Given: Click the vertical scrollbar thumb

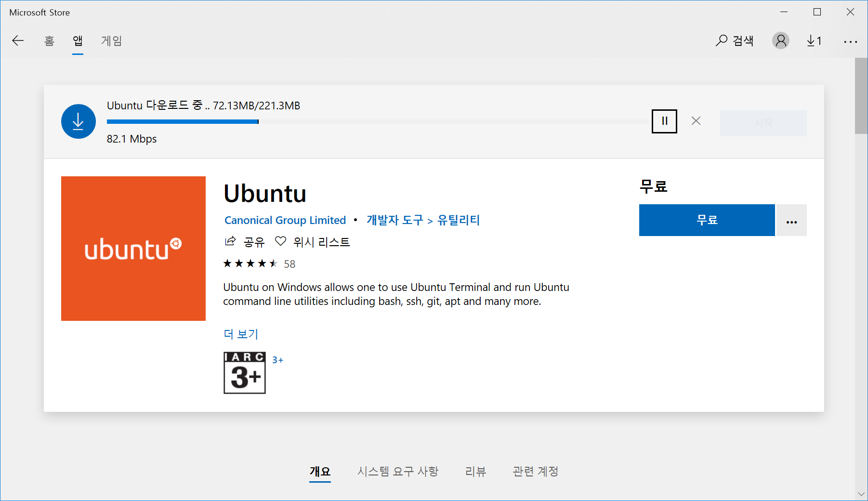Looking at the screenshot, I should (861, 96).
